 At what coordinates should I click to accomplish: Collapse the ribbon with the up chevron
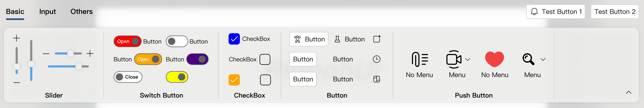(x=629, y=92)
